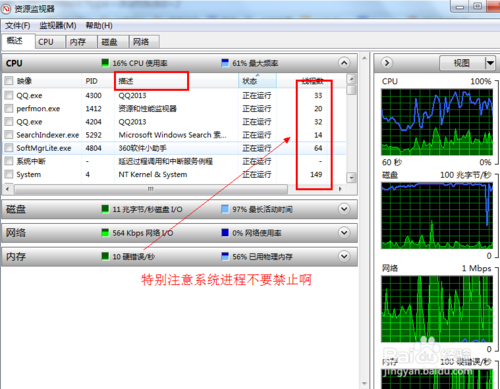Select the SoftMgrLite.exe process row

[174, 148]
